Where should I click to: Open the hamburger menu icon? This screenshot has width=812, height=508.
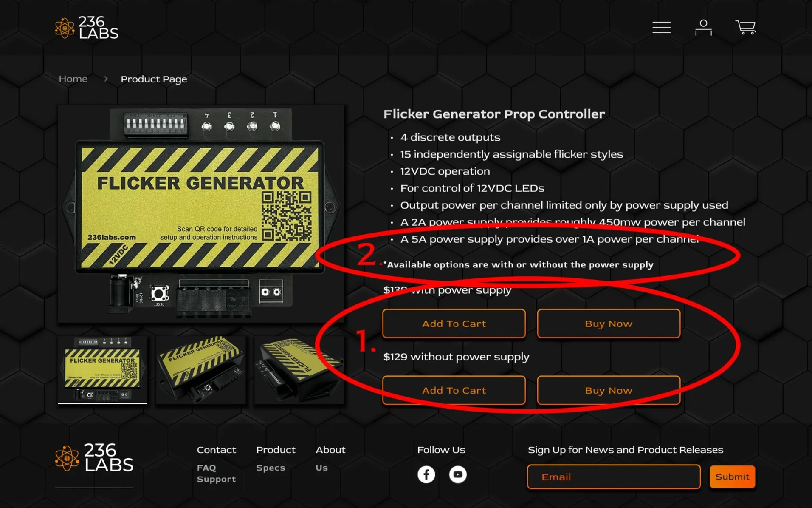tap(662, 27)
